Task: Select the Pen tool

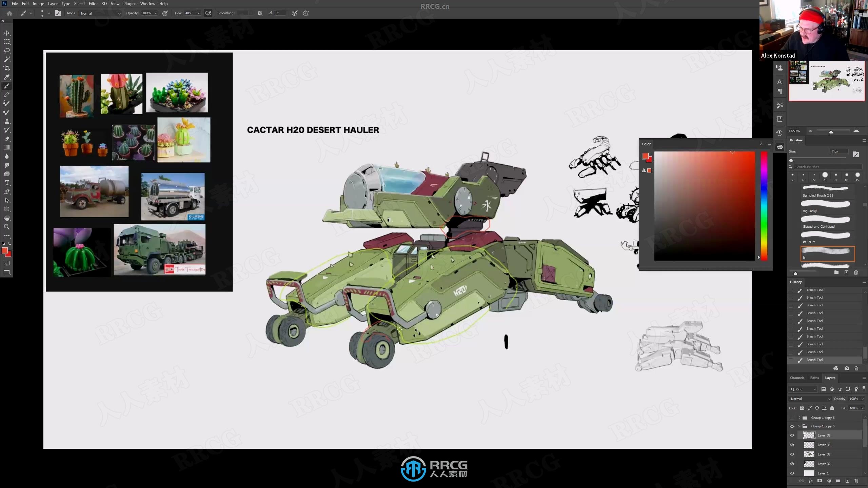Action: click(6, 191)
